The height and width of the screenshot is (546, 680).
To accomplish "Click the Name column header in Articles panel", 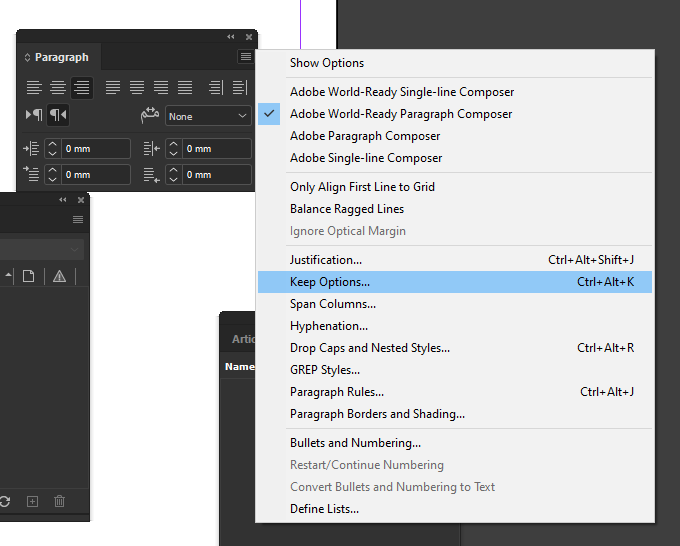I will [x=239, y=367].
